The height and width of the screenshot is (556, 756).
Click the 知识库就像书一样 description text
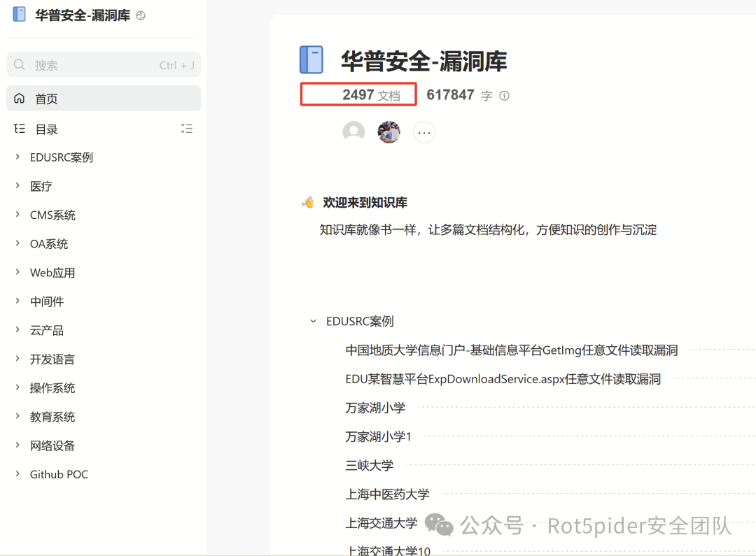(x=488, y=230)
